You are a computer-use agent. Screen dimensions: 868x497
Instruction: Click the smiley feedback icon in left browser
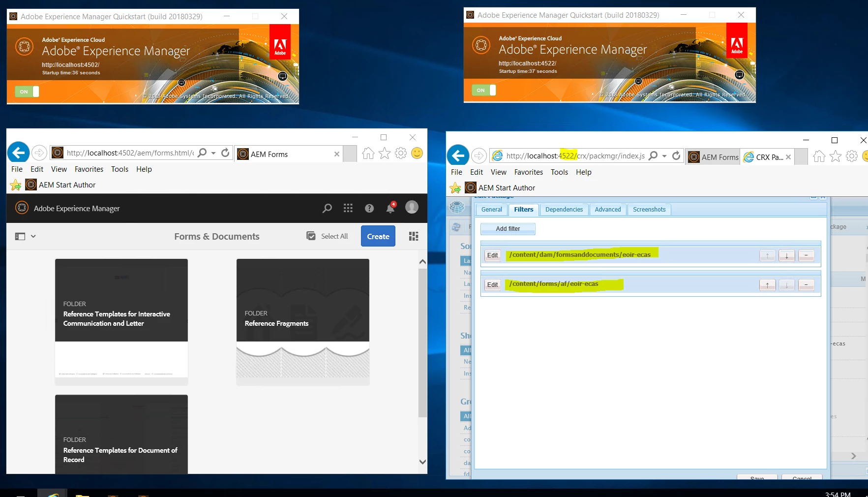[417, 154]
